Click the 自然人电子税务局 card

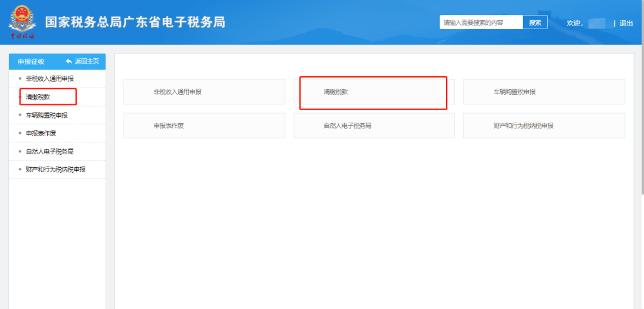tap(374, 126)
